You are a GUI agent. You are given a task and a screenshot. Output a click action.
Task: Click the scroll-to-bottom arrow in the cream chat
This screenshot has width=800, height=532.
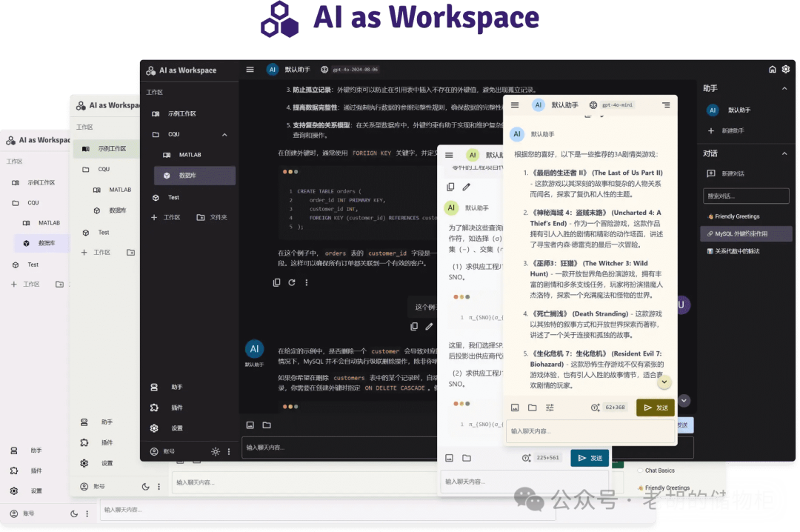point(664,382)
